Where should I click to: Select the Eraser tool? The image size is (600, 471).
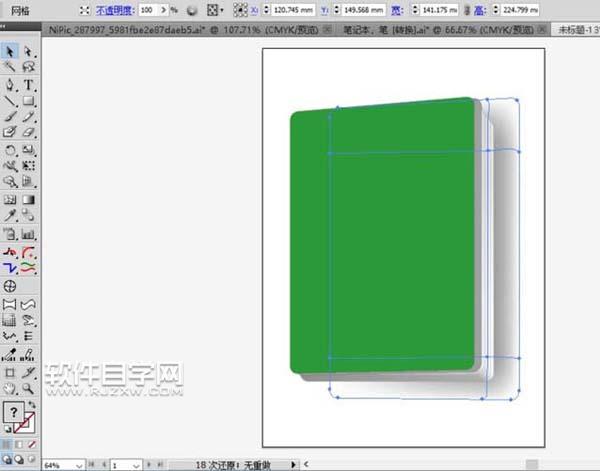point(29,132)
